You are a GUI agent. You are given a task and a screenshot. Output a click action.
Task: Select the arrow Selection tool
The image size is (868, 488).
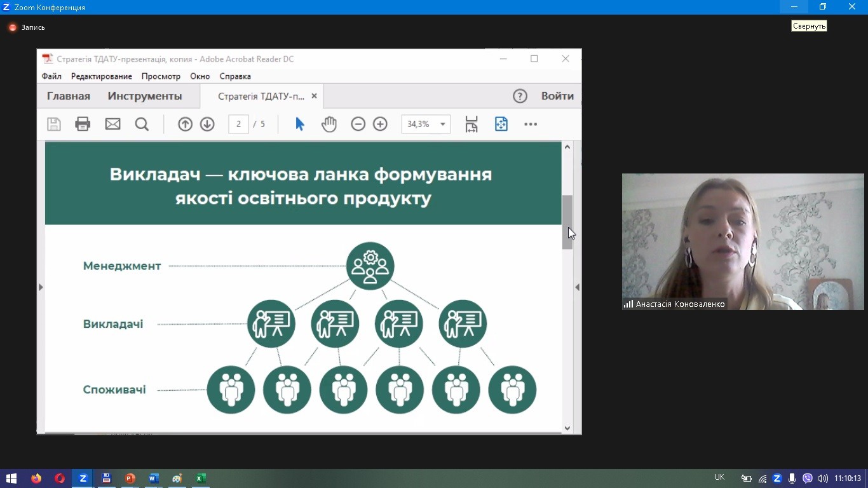click(300, 124)
